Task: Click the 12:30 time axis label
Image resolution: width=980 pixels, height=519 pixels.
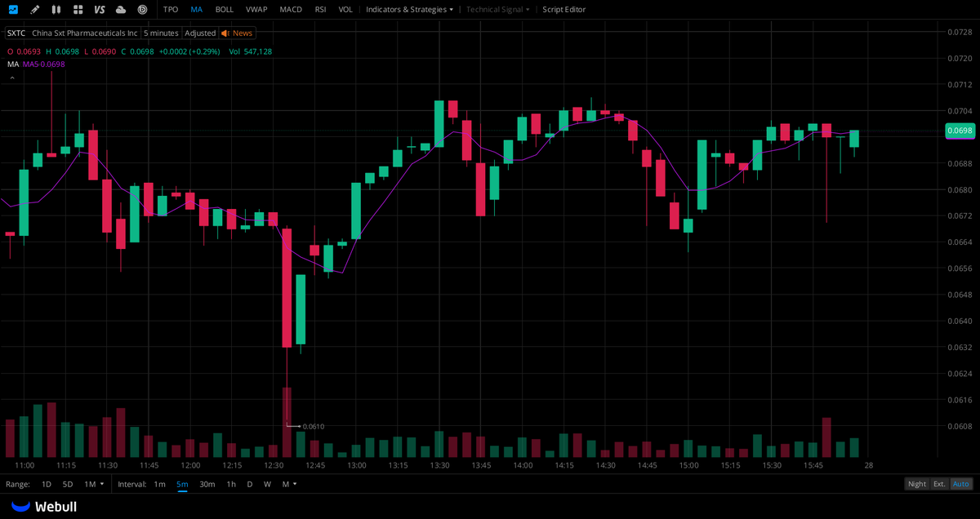Action: pyautogui.click(x=274, y=465)
